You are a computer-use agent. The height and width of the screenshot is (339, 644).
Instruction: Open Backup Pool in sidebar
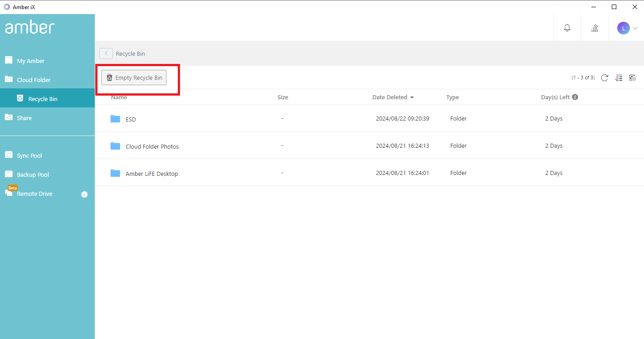(47, 174)
